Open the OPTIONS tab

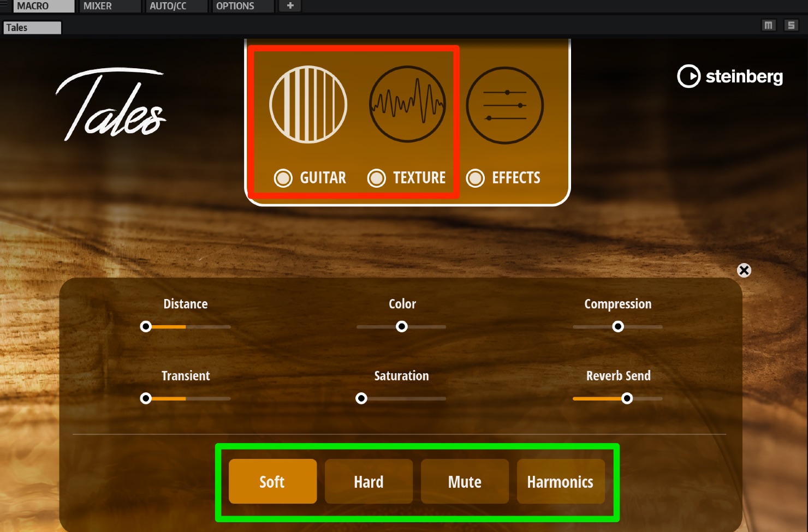coord(243,6)
